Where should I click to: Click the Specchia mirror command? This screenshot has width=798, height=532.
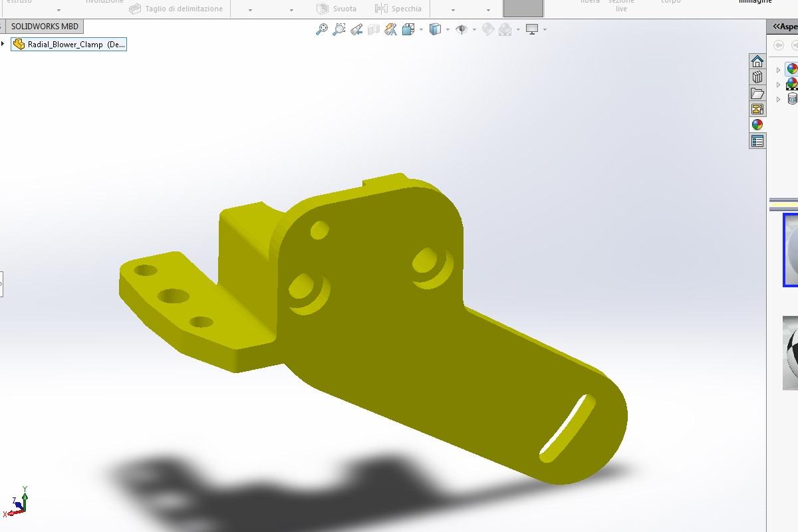[x=398, y=9]
